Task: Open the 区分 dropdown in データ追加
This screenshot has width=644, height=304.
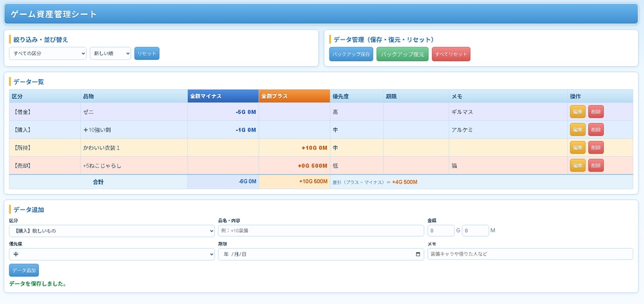Action: (112, 231)
